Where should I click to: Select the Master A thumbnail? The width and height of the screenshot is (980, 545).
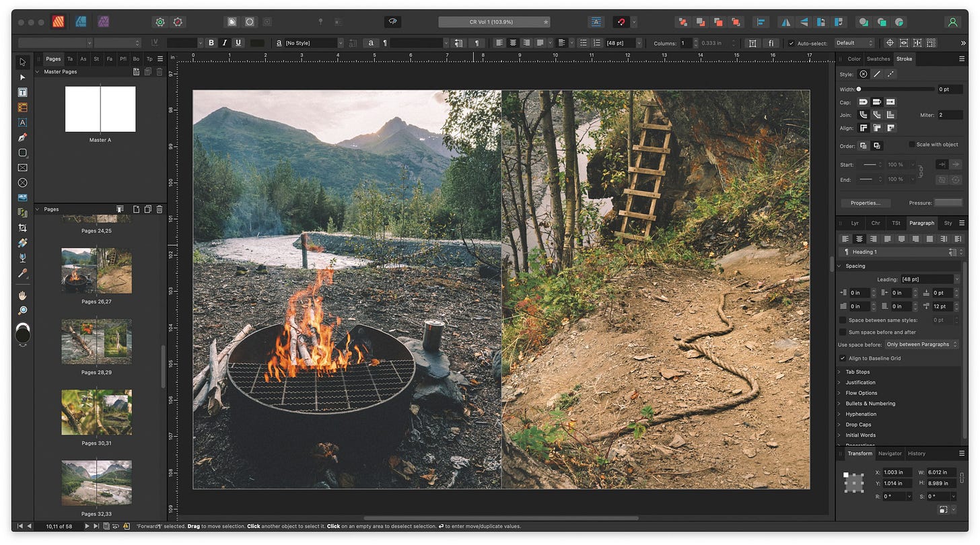pyautogui.click(x=100, y=109)
